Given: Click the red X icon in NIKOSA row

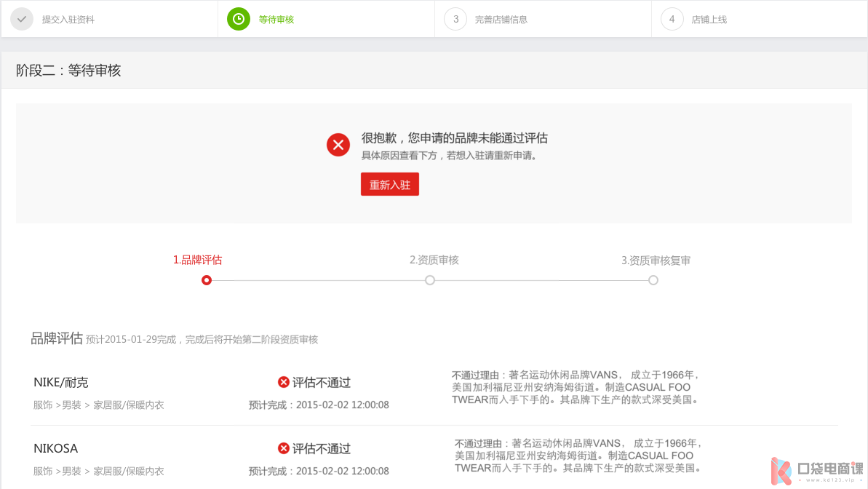Looking at the screenshot, I should click(x=284, y=448).
